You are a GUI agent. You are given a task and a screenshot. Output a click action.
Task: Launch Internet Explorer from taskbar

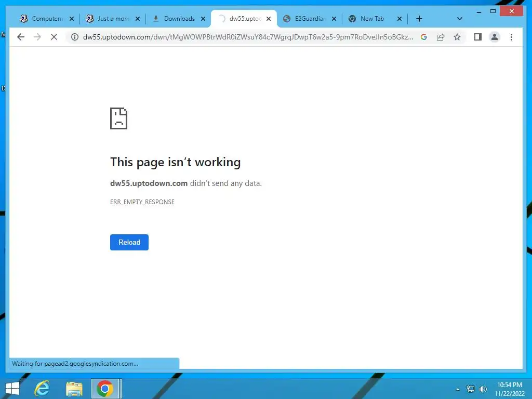[x=42, y=389]
